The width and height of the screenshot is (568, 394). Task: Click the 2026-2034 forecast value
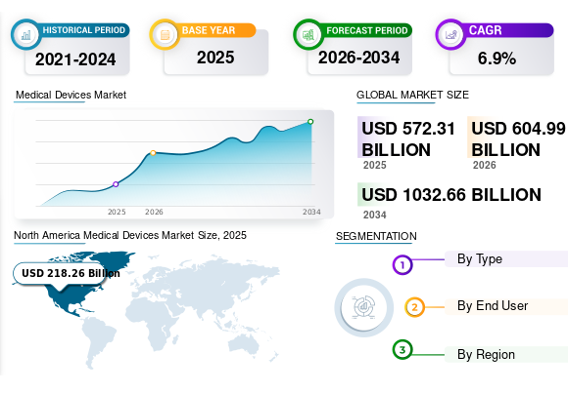tap(359, 57)
